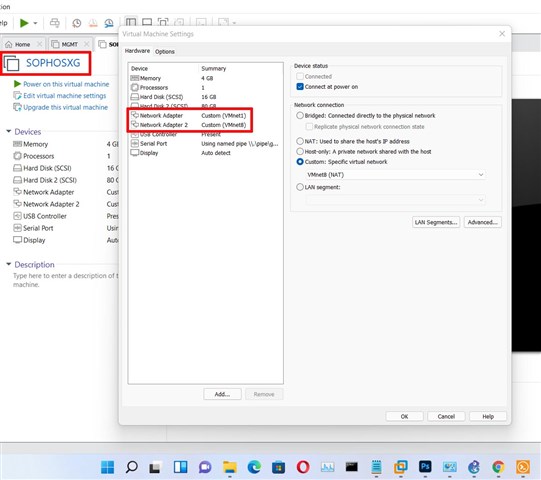The image size is (541, 480).
Task: Open the LAN segment dropdown
Action: (x=396, y=200)
